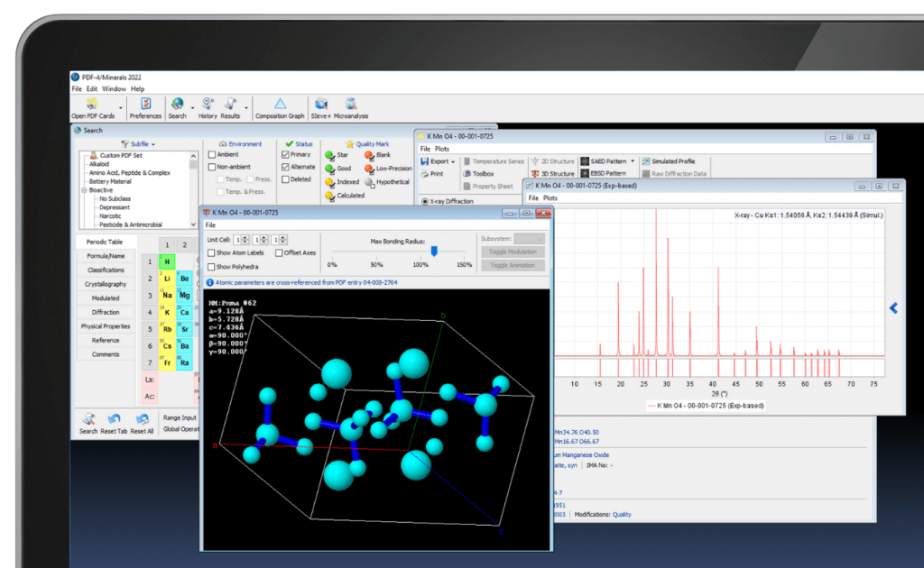The width and height of the screenshot is (924, 568).
Task: Click blue collapse arrow beside diffraction plot
Action: click(x=893, y=307)
